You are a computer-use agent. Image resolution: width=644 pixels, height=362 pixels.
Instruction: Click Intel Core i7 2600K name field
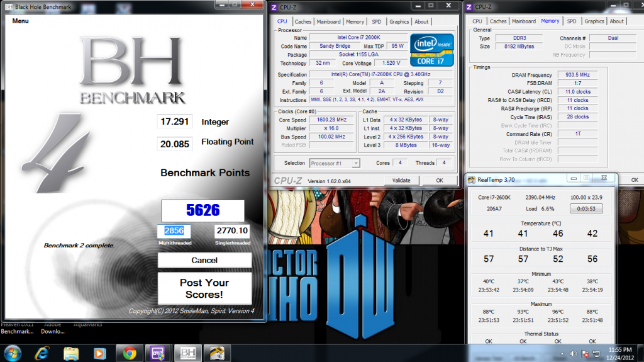(x=358, y=37)
